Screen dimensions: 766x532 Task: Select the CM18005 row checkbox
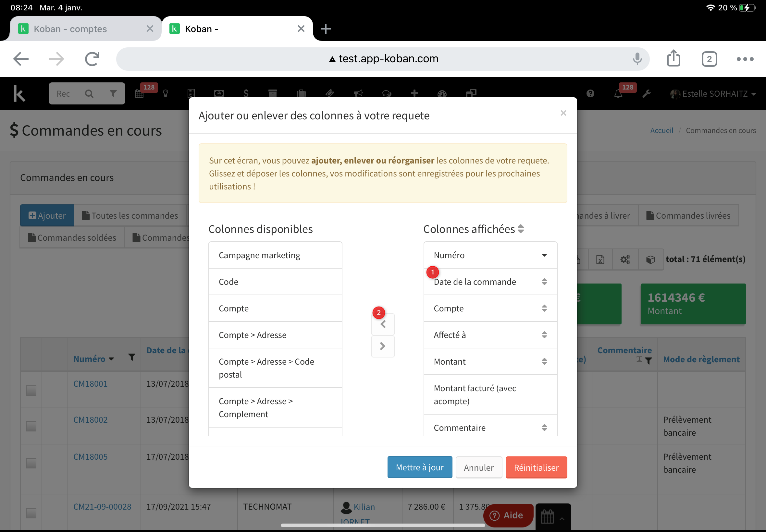[x=31, y=463]
